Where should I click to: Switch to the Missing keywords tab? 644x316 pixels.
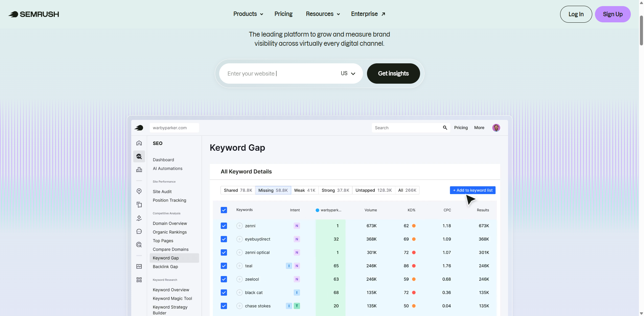coord(273,190)
